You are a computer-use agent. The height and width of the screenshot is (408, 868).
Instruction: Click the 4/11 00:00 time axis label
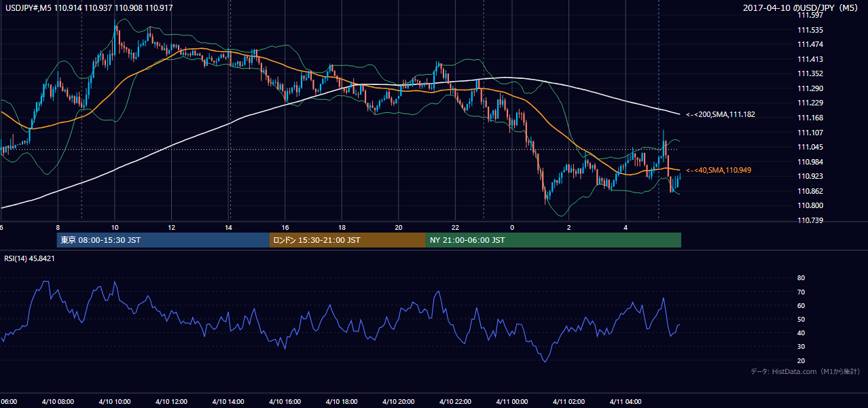512,402
